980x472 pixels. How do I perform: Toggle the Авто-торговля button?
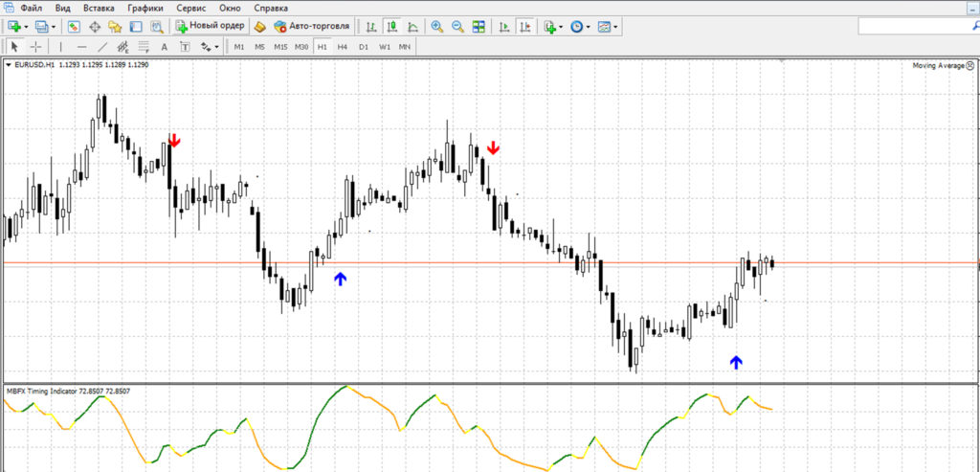[x=312, y=26]
